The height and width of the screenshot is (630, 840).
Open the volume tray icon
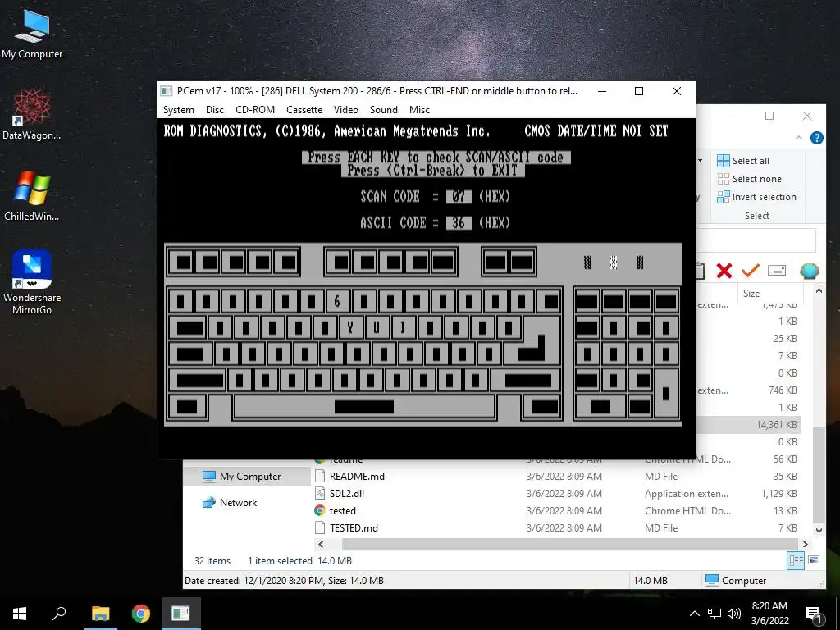click(734, 614)
